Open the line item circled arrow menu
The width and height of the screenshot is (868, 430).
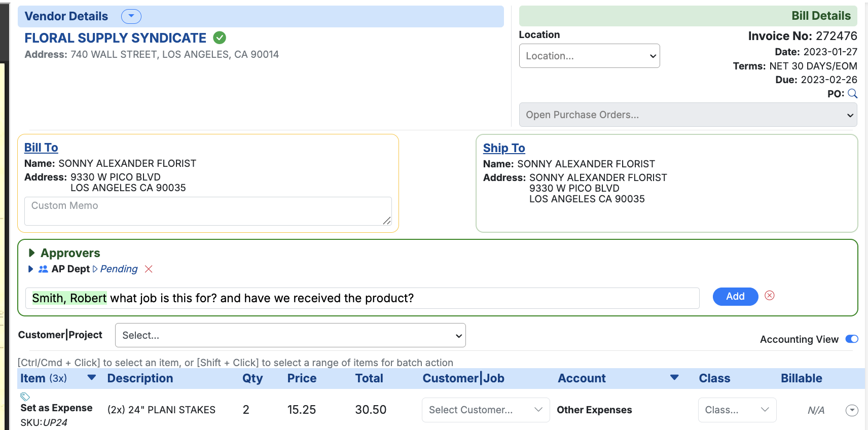(x=852, y=410)
